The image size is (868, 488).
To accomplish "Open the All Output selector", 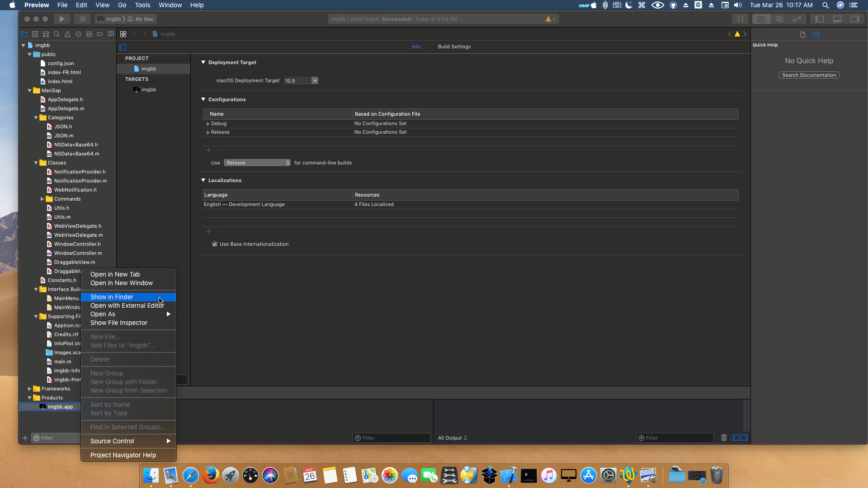I will pos(453,438).
